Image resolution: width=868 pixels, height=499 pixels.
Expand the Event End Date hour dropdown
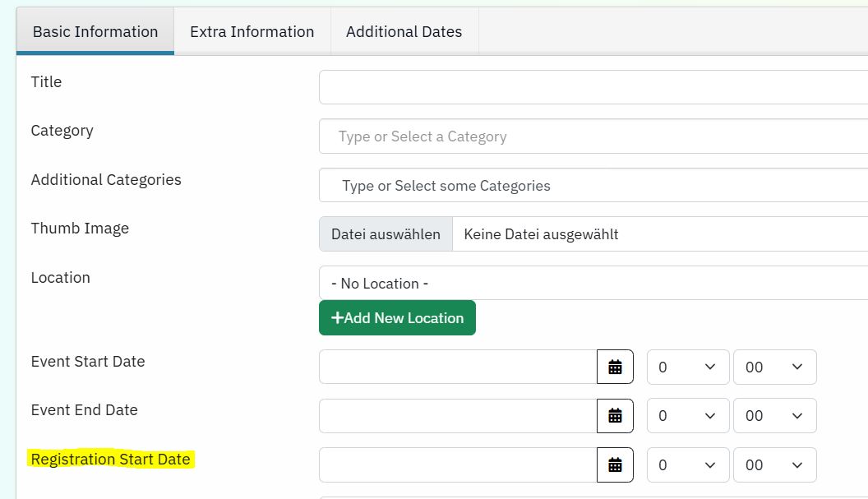[x=688, y=416]
